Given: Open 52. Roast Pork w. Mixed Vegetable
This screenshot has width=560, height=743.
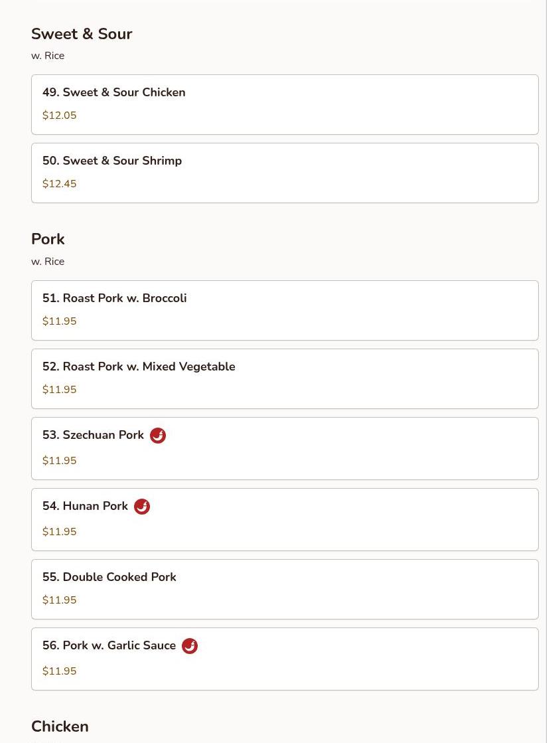Looking at the screenshot, I should click(285, 379).
